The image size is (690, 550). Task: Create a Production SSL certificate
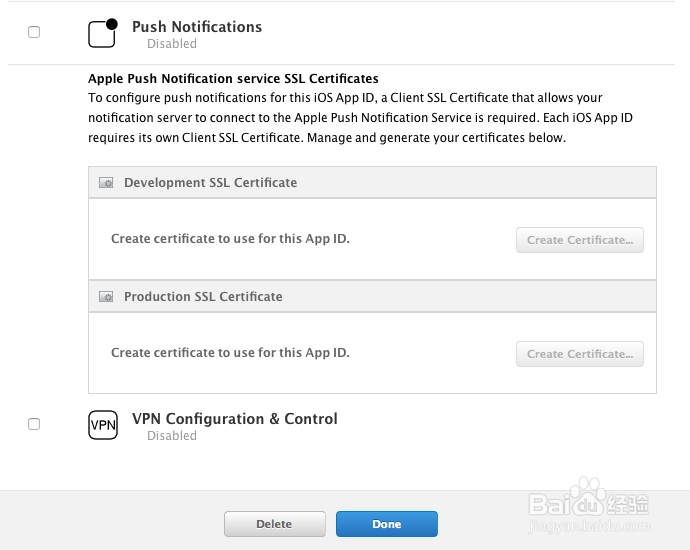point(580,354)
